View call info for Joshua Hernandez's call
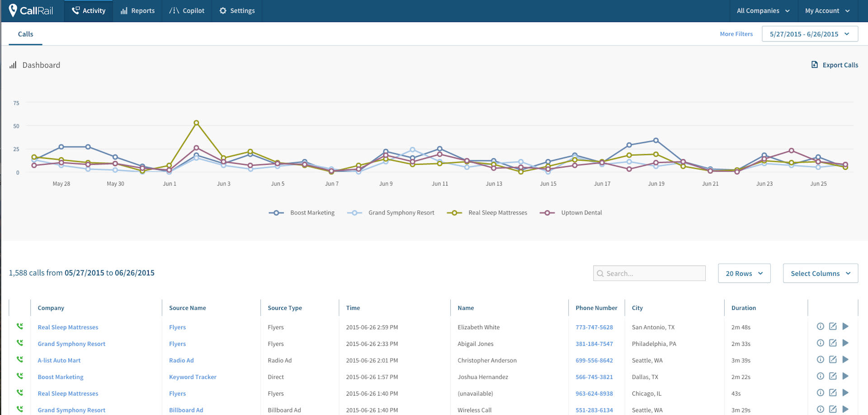Screen dimensions: 868x415 [820, 376]
